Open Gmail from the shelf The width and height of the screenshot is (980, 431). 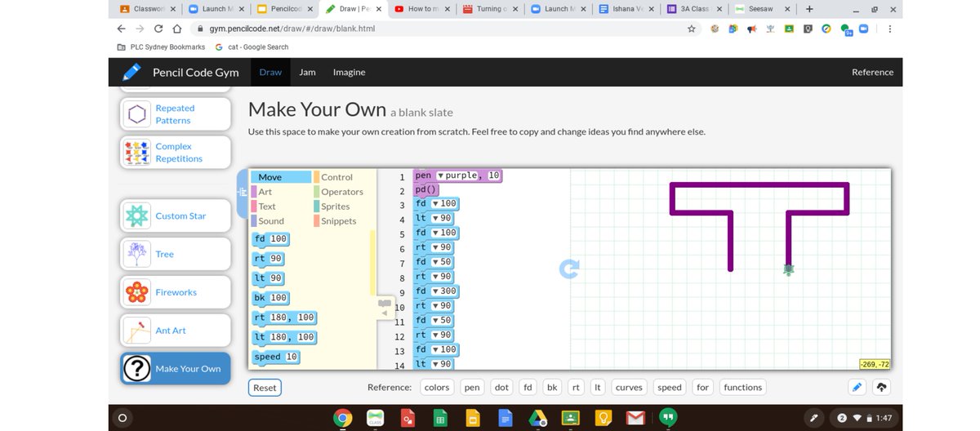pyautogui.click(x=635, y=418)
